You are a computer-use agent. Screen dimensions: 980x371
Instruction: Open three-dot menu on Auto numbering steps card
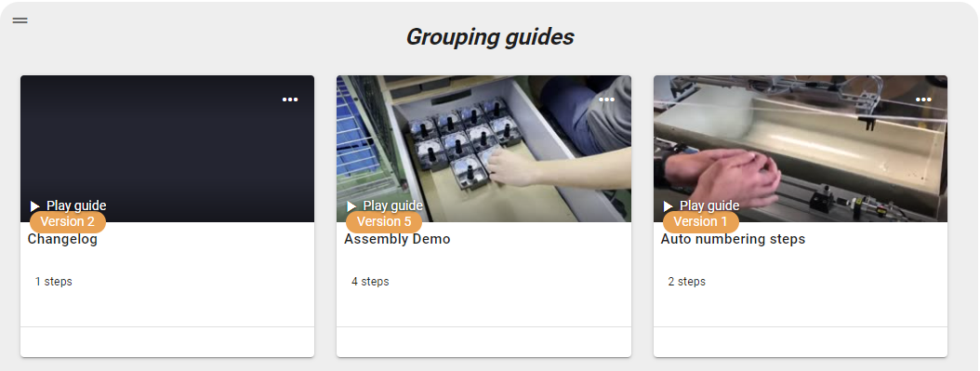(923, 99)
